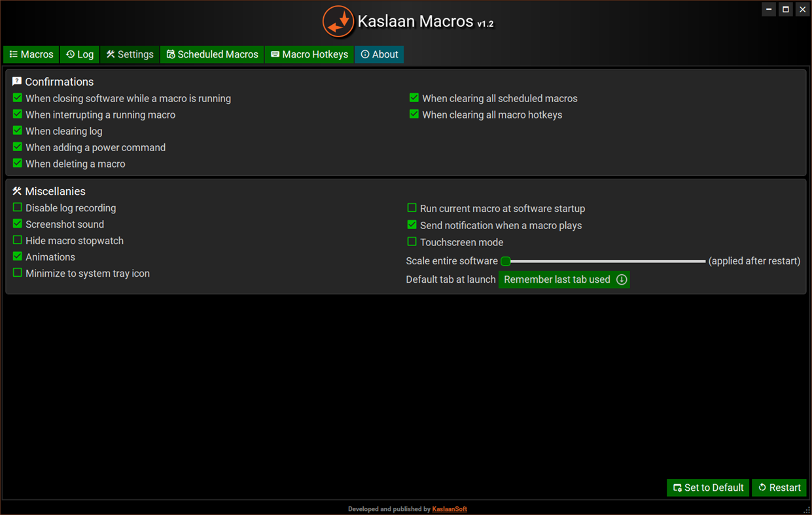This screenshot has width=812, height=515.
Task: Disable confirmation when deleting a macro
Action: tap(16, 163)
